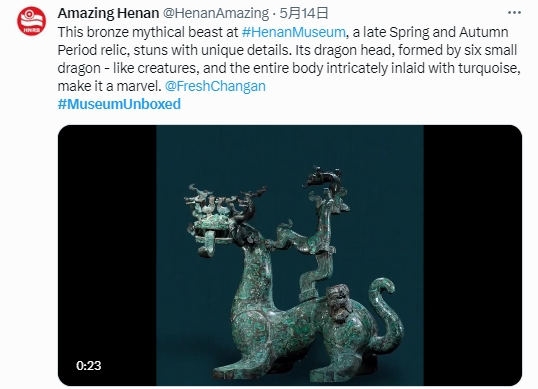Click the right black letterbox bar of the video
The width and height of the screenshot is (538, 389).
[473, 255]
